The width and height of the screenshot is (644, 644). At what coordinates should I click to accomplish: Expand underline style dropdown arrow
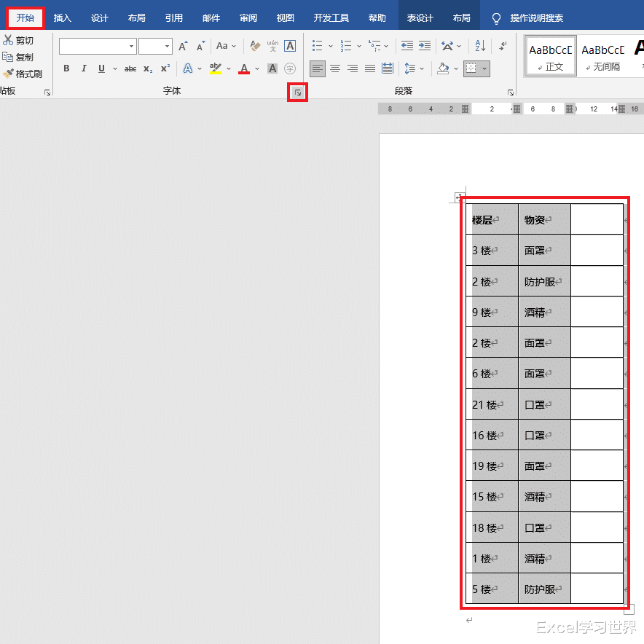point(115,68)
